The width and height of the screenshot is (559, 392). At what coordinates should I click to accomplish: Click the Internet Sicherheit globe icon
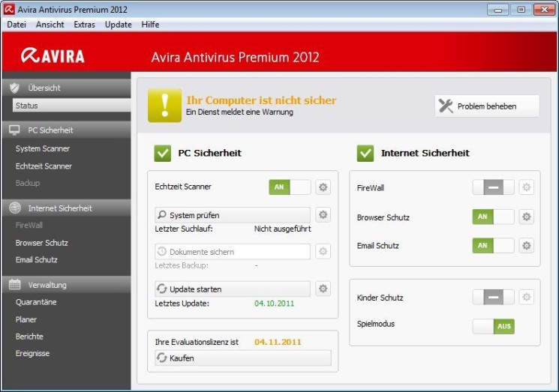point(14,208)
